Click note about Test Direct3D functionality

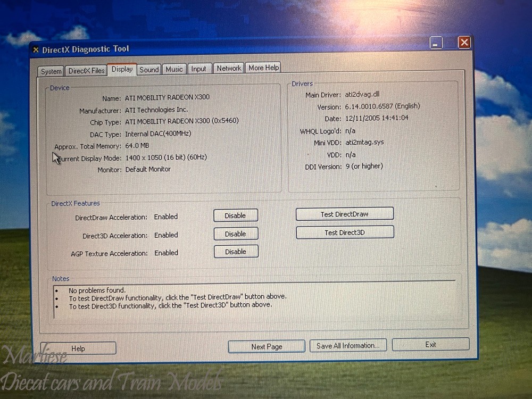pyautogui.click(x=170, y=306)
